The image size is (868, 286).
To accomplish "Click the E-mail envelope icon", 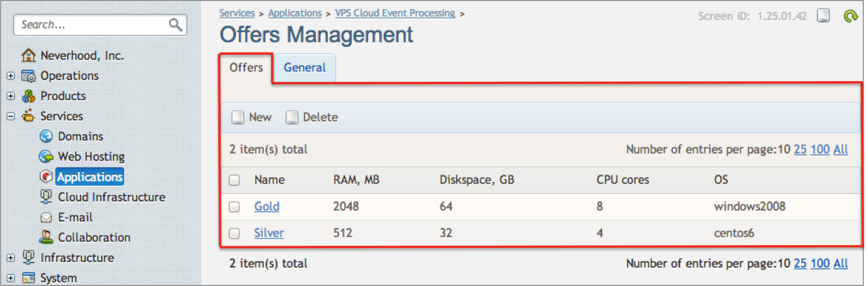I will [x=46, y=218].
